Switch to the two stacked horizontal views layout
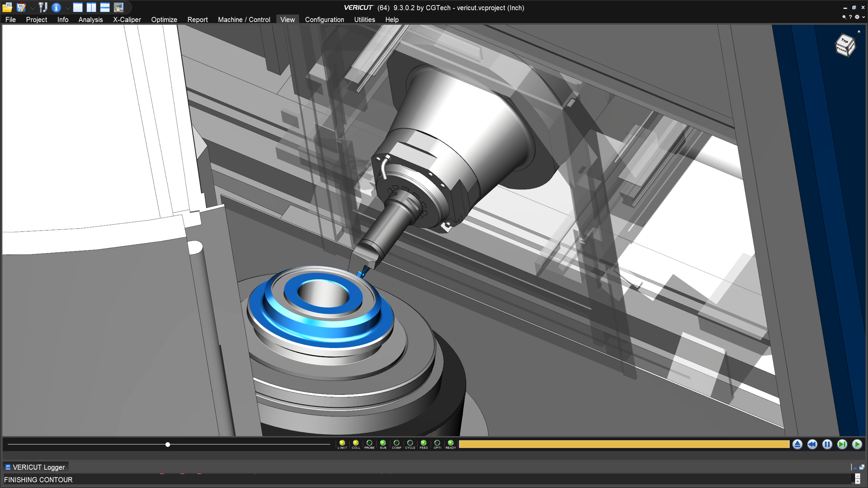868x488 pixels. tap(105, 7)
